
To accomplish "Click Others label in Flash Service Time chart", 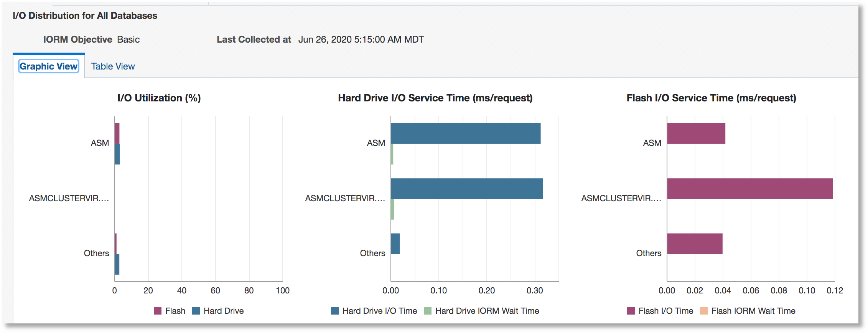I will pos(649,253).
